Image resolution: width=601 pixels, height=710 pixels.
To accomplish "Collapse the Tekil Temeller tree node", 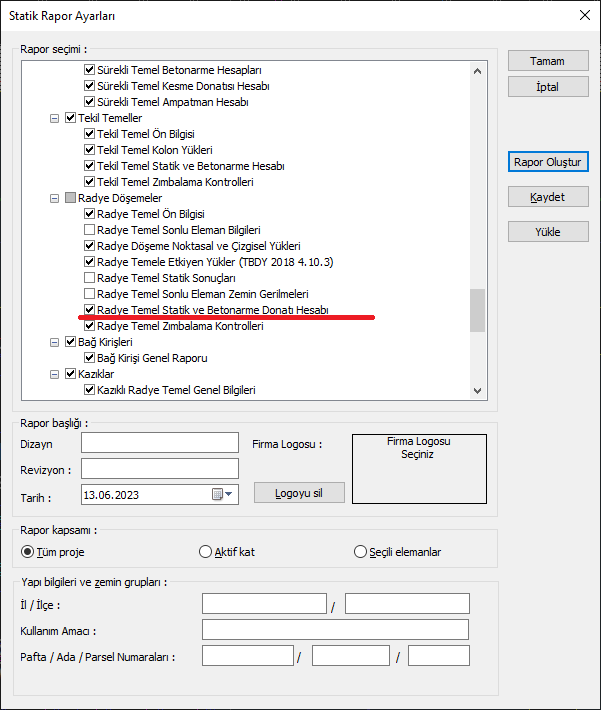I will point(54,118).
